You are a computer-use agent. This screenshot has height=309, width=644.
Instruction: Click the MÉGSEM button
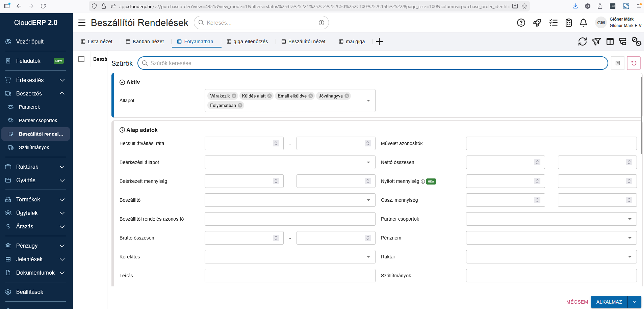577,302
